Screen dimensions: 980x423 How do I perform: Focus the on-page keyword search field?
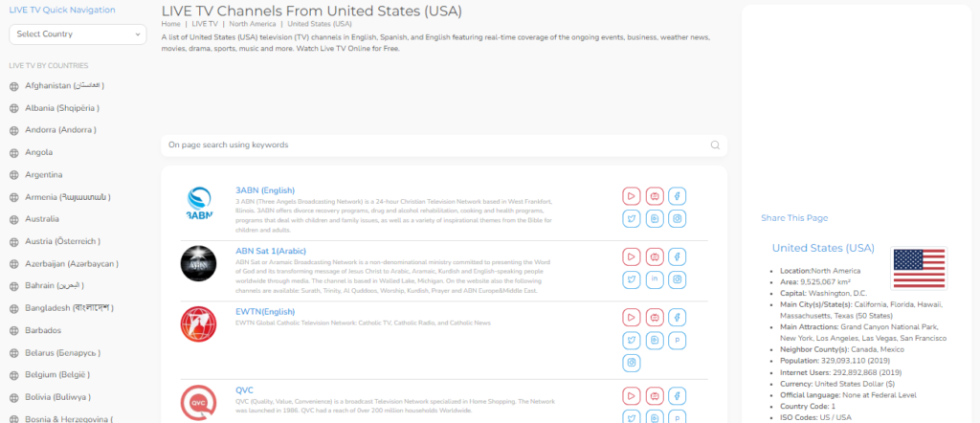437,145
